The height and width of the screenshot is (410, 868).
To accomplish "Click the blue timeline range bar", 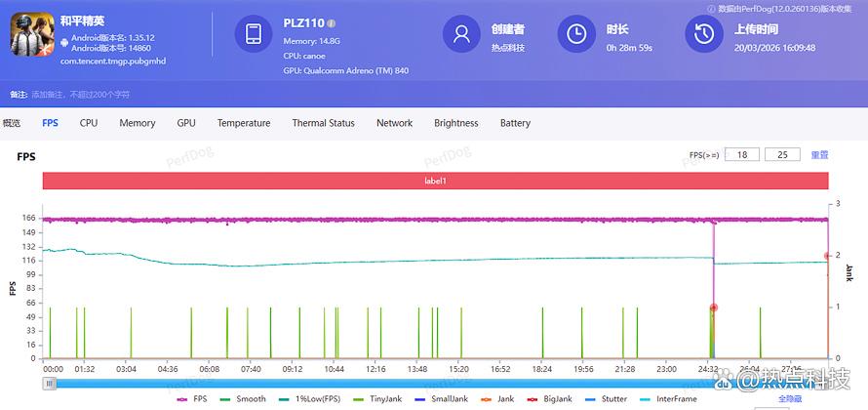I will tap(436, 384).
